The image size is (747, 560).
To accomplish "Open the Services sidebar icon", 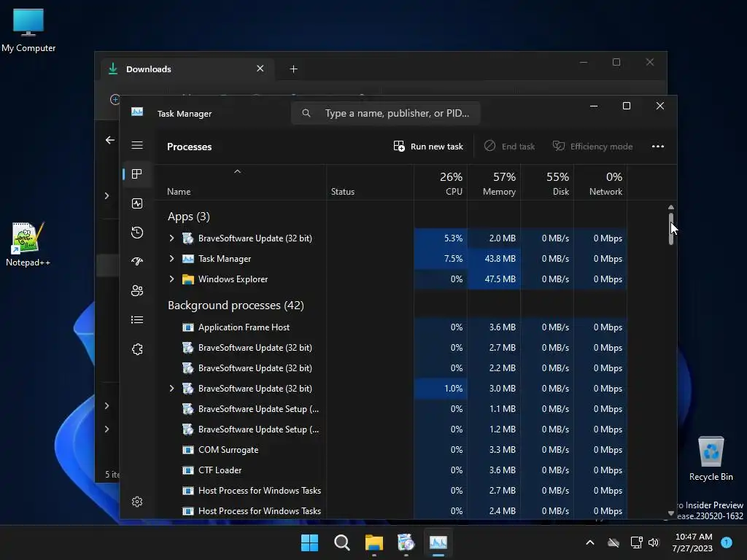I will coord(137,349).
